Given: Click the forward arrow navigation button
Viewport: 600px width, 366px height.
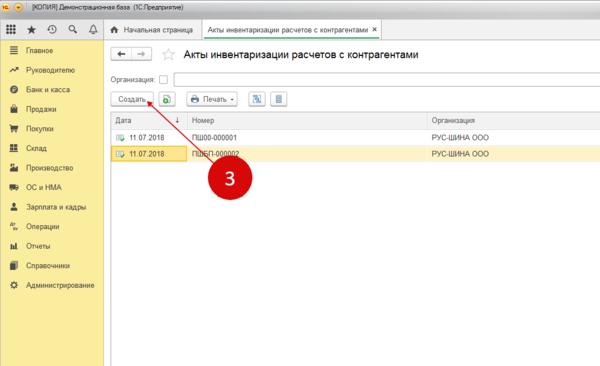Looking at the screenshot, I should tap(141, 54).
